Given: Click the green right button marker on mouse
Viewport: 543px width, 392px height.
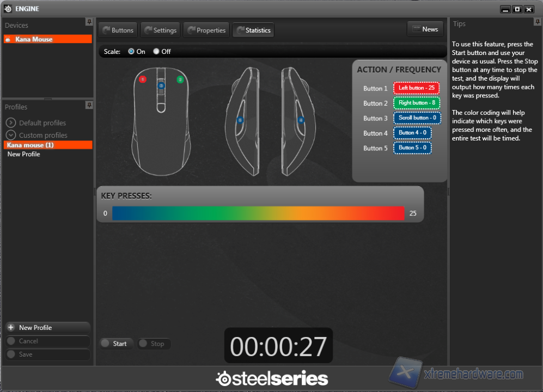Looking at the screenshot, I should pos(180,79).
